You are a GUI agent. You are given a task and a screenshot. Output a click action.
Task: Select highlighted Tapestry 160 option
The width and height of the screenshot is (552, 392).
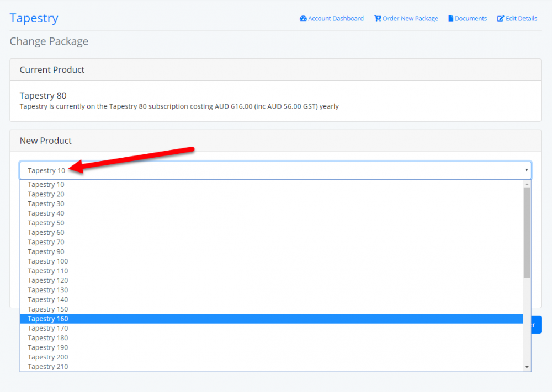click(x=271, y=319)
